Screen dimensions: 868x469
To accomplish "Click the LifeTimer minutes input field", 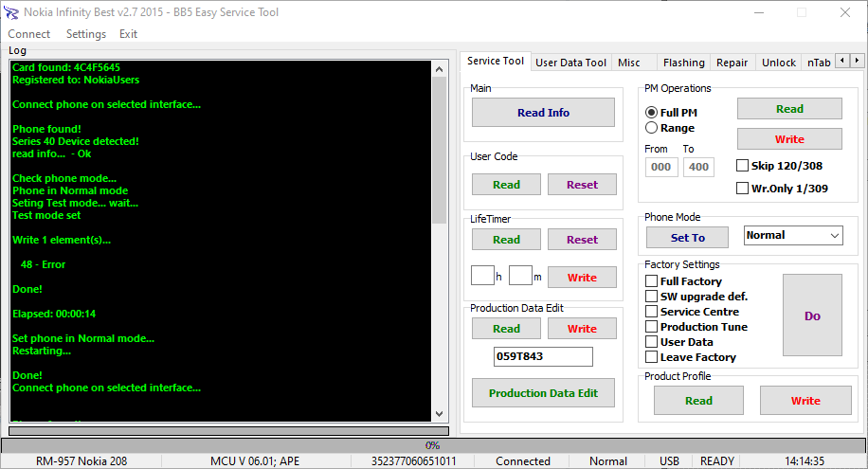I will (520, 275).
